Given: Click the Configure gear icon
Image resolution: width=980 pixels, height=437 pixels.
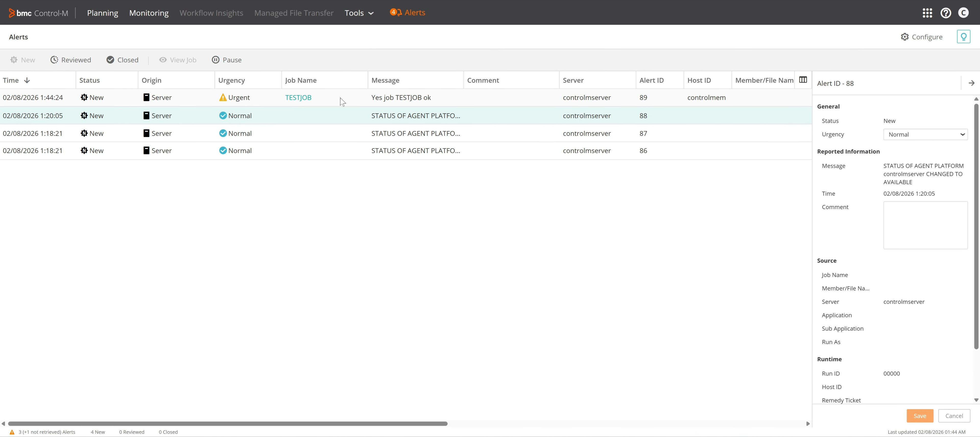Looking at the screenshot, I should tap(904, 37).
